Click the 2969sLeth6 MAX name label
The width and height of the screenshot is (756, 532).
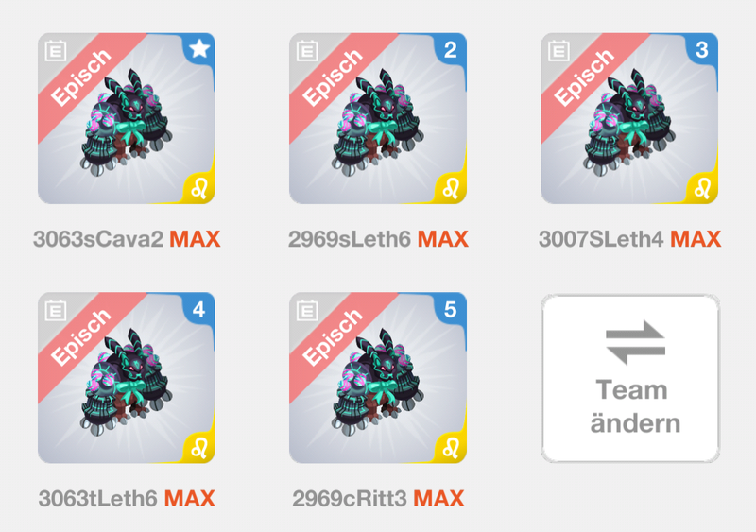(x=378, y=239)
